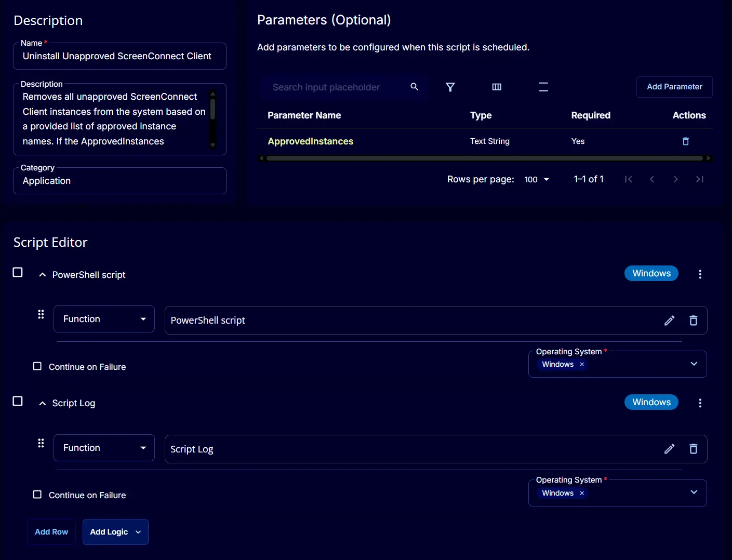Open the ApprovedInstances parameter
Screen dimensions: 732x560
click(310, 141)
